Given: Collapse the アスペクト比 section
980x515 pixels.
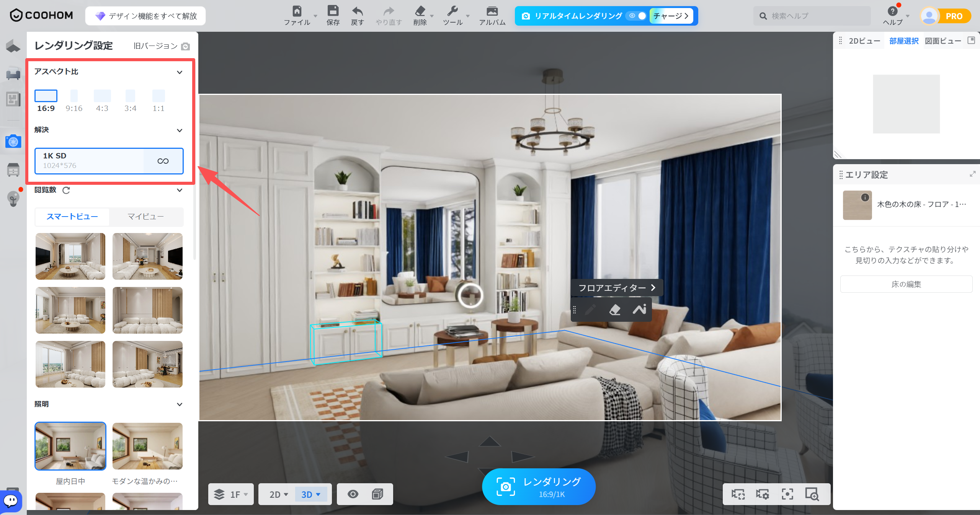Looking at the screenshot, I should tap(180, 72).
